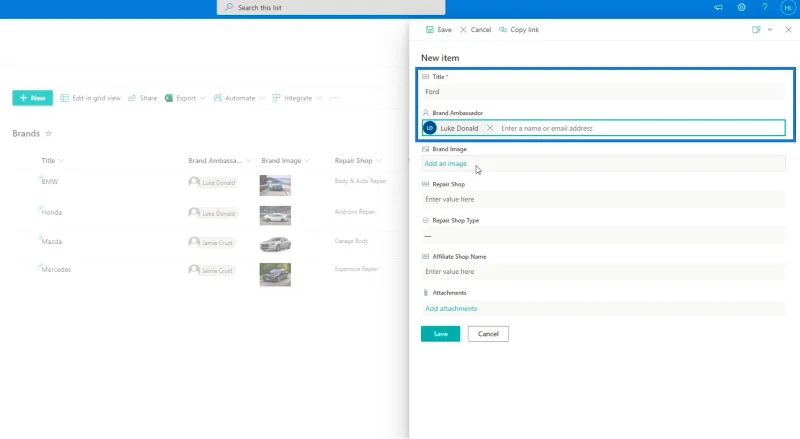
Task: Click the Repair Shop value field
Action: pyautogui.click(x=603, y=199)
